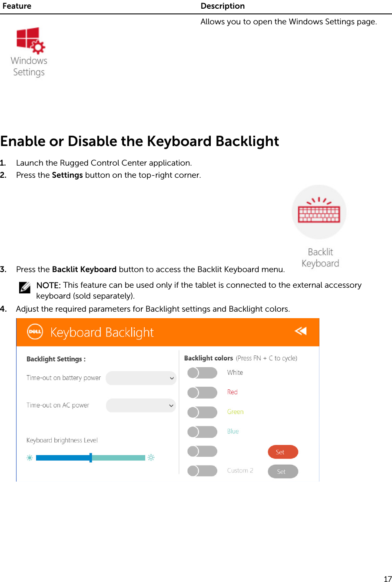The height and width of the screenshot is (582, 392).
Task: Click the note pencil icon beside NOTE
Action: (x=25, y=287)
